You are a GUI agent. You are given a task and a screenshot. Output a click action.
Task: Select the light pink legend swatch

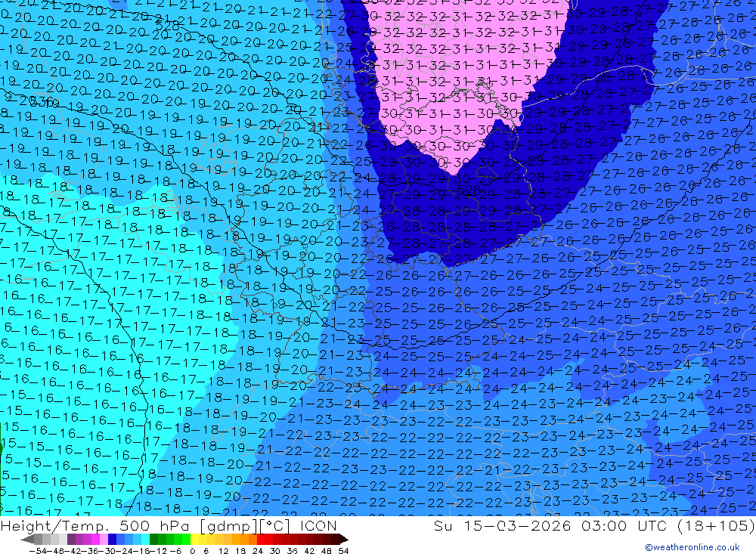(x=104, y=540)
